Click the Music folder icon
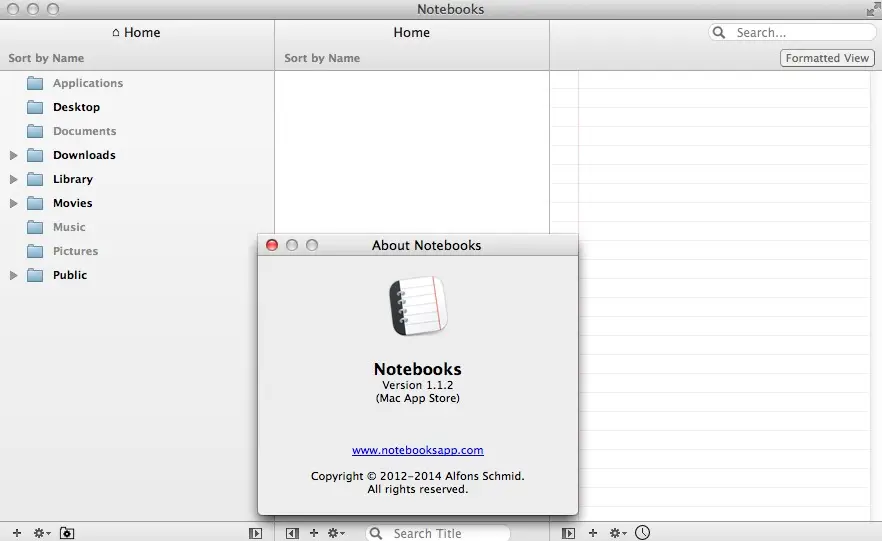The width and height of the screenshot is (882, 541). point(35,227)
